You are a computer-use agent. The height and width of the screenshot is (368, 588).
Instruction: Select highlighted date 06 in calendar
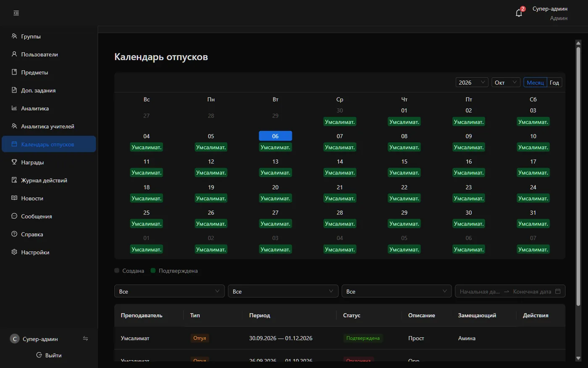click(276, 136)
